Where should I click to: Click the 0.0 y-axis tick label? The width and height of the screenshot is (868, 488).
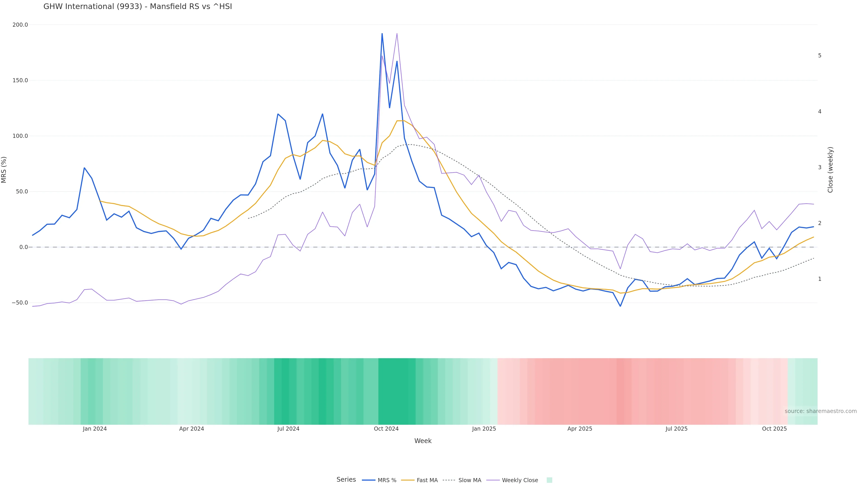tap(24, 247)
